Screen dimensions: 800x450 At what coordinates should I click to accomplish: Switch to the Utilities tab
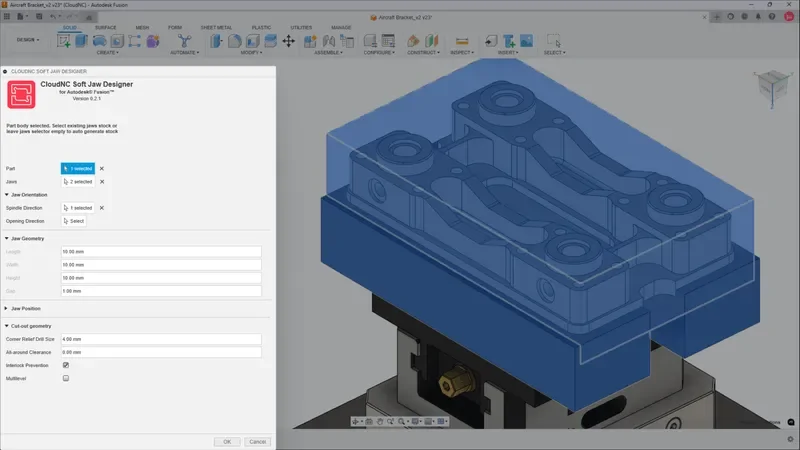pos(301,28)
